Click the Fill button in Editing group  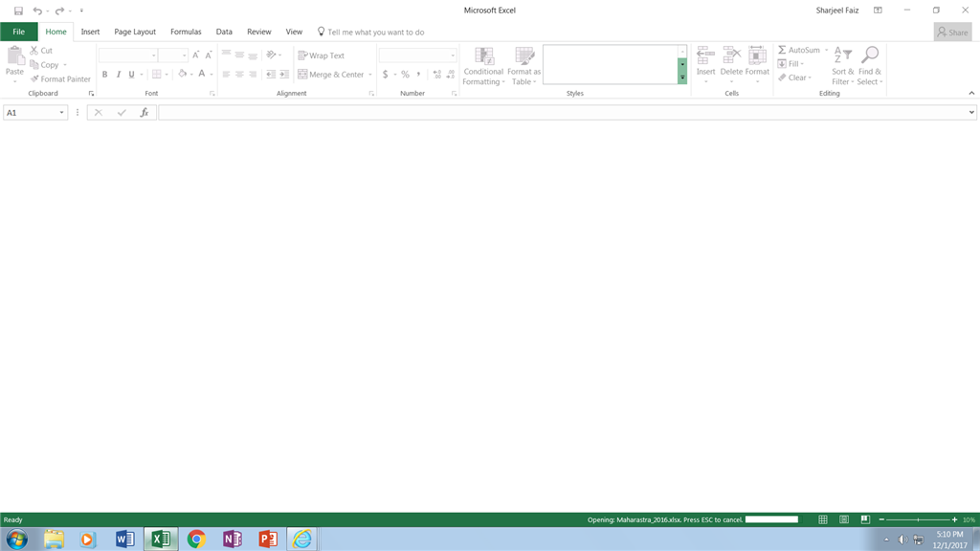[x=790, y=64]
